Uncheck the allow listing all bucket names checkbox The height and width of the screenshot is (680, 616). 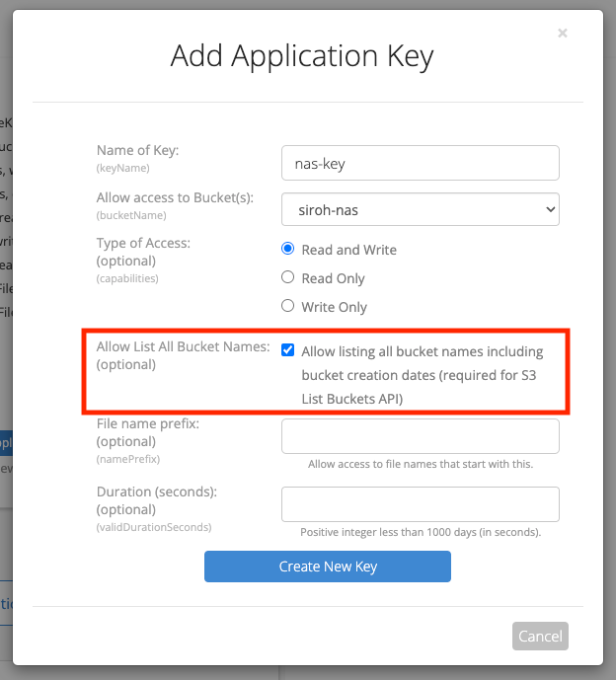[x=287, y=350]
